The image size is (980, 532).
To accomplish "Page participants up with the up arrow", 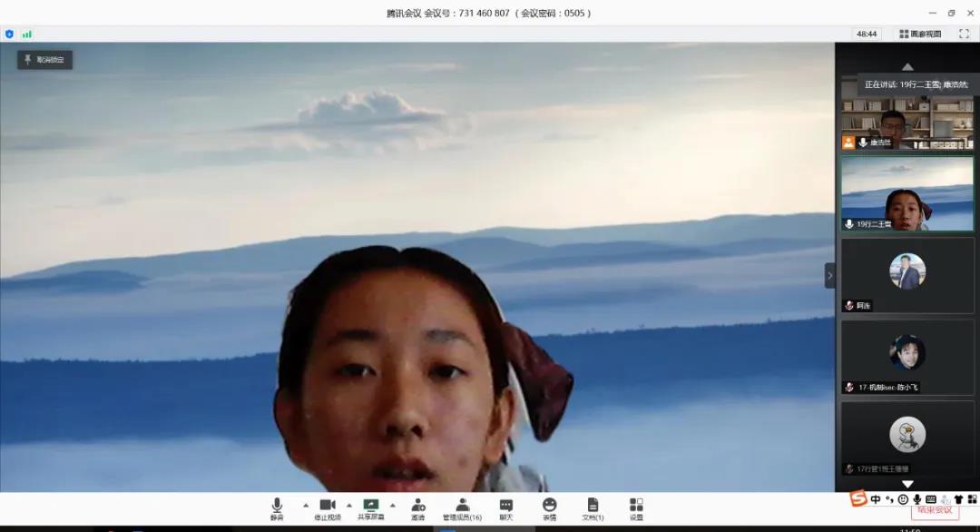I will pyautogui.click(x=907, y=66).
